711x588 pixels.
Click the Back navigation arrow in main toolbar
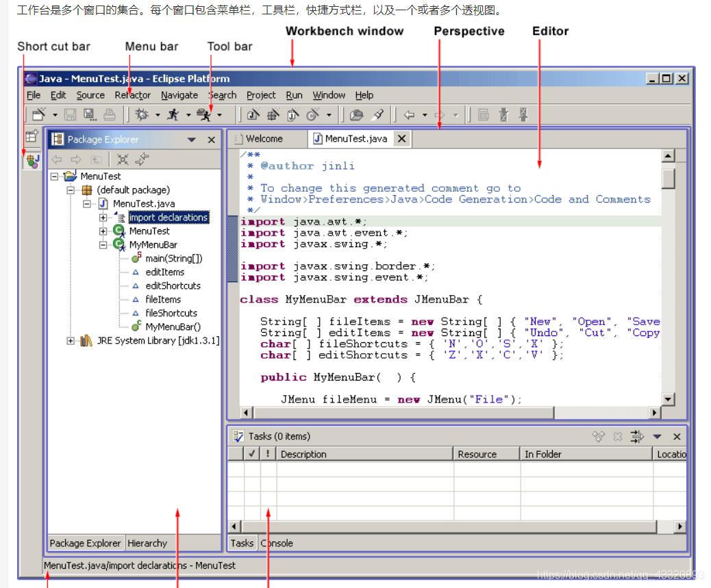coord(410,115)
